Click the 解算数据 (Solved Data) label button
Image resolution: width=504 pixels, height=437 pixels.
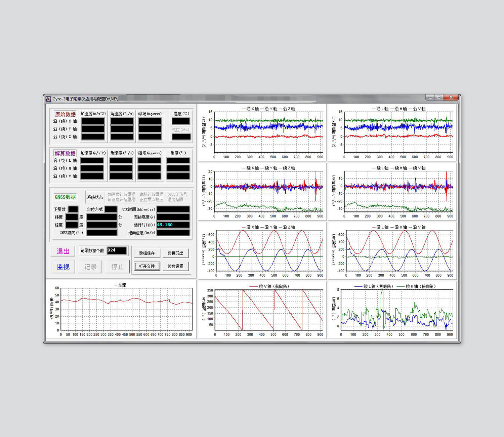click(65, 153)
